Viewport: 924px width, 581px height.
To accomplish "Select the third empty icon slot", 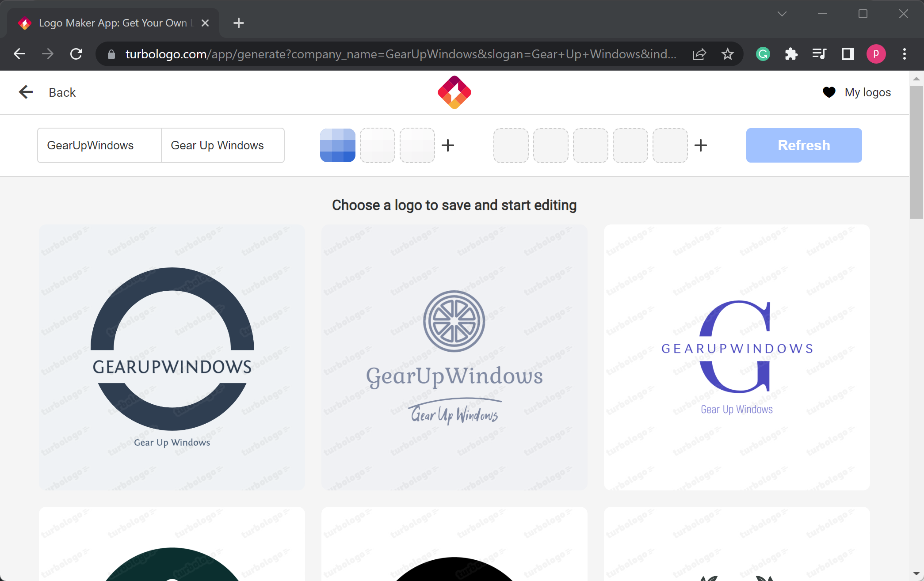I will tap(591, 145).
